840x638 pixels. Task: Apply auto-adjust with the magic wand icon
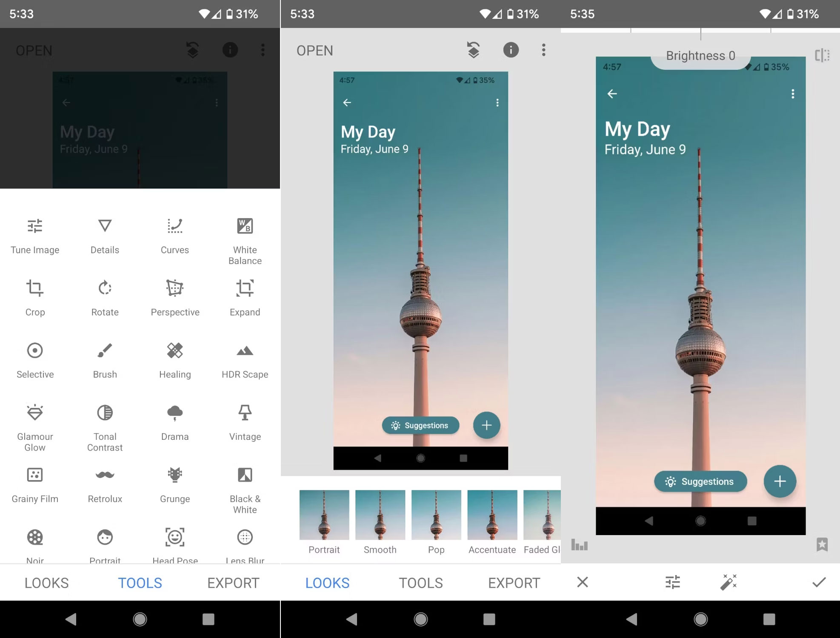(729, 582)
